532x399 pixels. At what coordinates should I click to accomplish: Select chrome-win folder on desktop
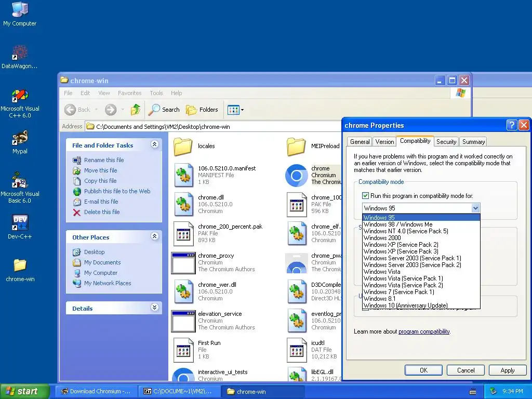[20, 270]
